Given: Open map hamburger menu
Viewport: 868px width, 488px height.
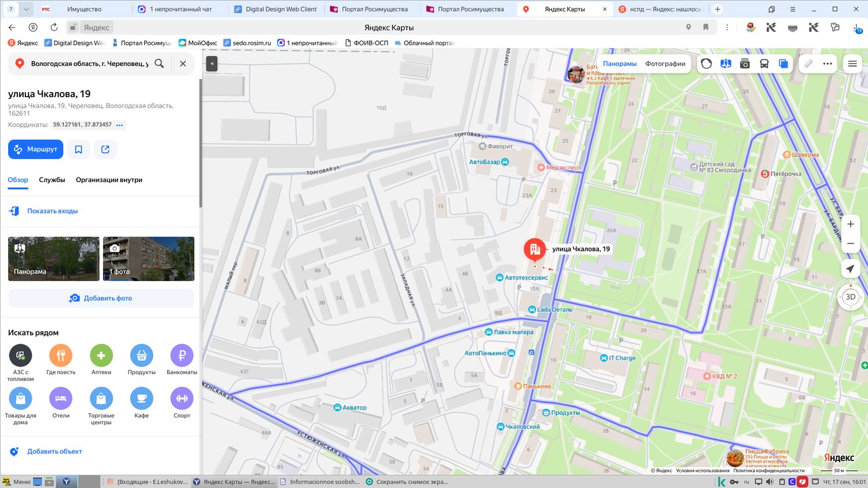Looking at the screenshot, I should pos(852,64).
